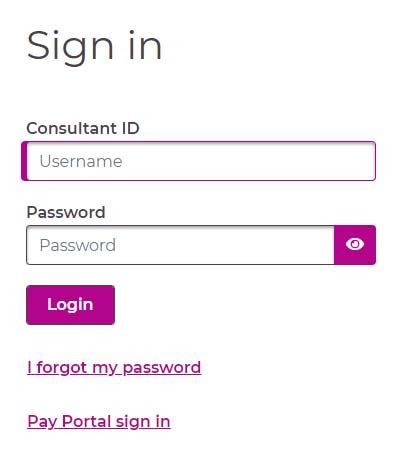Focus the Username input field
Image resolution: width=402 pixels, height=454 pixels.
click(199, 161)
